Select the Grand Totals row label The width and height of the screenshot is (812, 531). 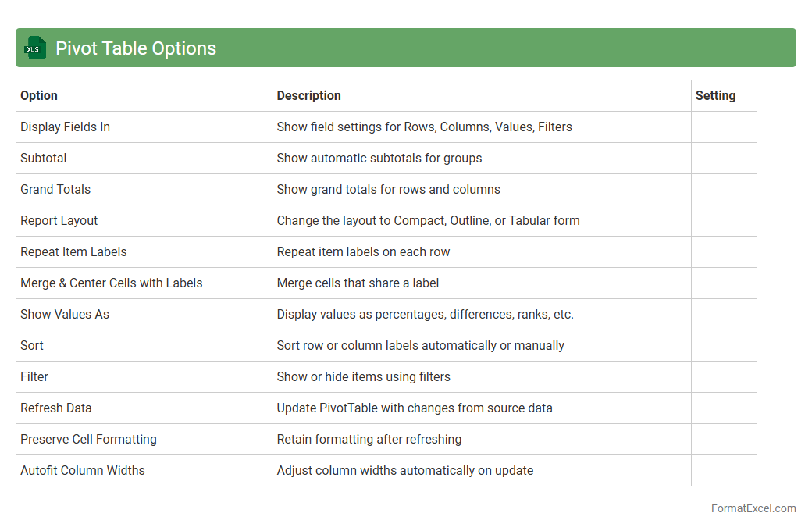(55, 189)
